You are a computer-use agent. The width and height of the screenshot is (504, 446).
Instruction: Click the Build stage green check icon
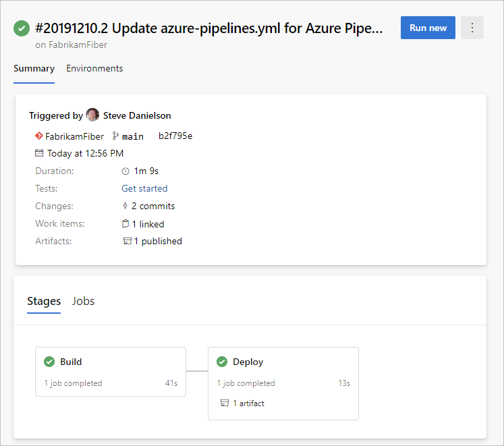(x=49, y=362)
